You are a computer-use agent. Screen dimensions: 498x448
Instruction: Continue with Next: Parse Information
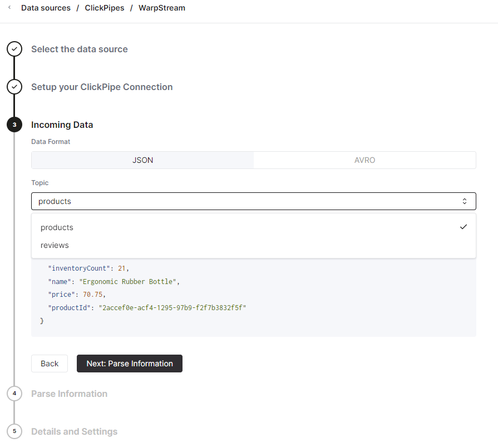[130, 364]
